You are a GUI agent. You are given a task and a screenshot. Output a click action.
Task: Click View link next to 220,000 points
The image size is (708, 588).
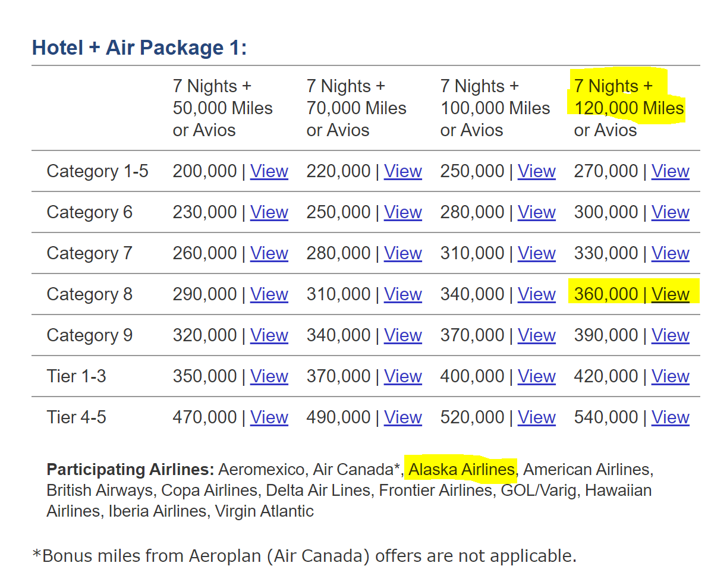402,171
